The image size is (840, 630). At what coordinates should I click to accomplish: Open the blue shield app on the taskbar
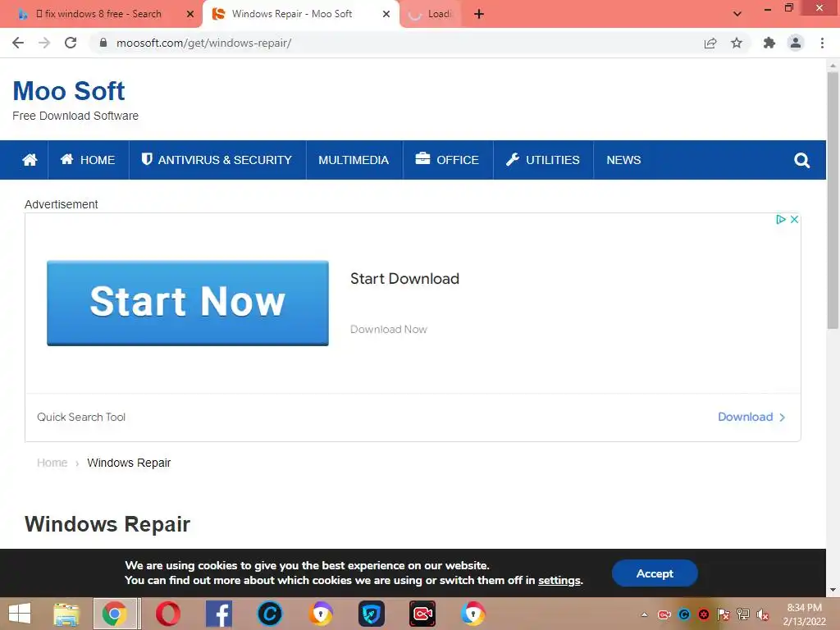(x=372, y=614)
